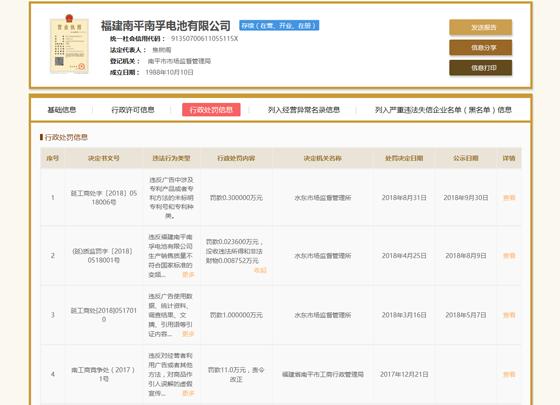Click the 信息打印 button
This screenshot has height=405, width=560.
coord(480,68)
